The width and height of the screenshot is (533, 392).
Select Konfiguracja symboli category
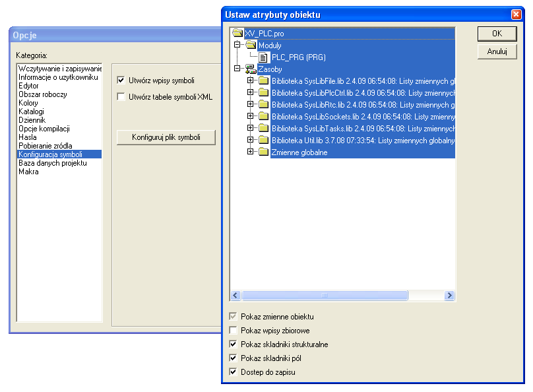click(59, 154)
